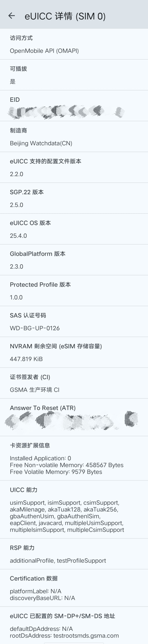Select the RSP 能力 row
This screenshot has width=148, height=644.
(x=74, y=554)
